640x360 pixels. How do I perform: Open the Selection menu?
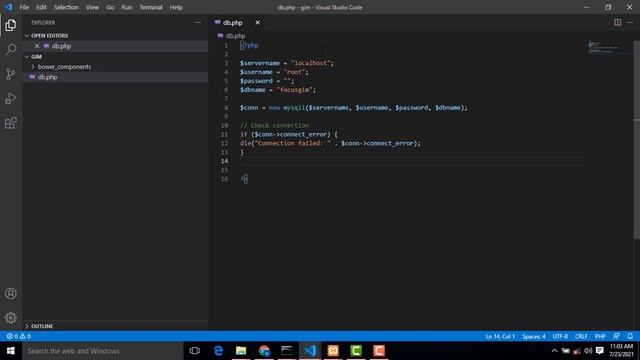66,7
